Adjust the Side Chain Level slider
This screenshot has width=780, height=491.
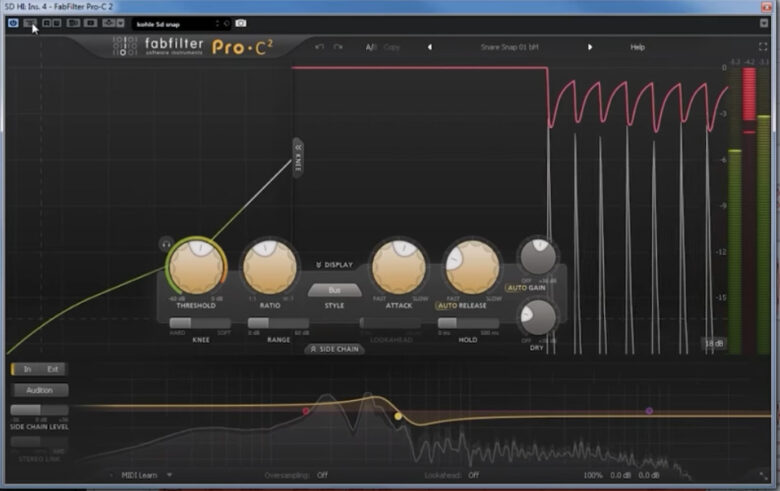(x=39, y=410)
